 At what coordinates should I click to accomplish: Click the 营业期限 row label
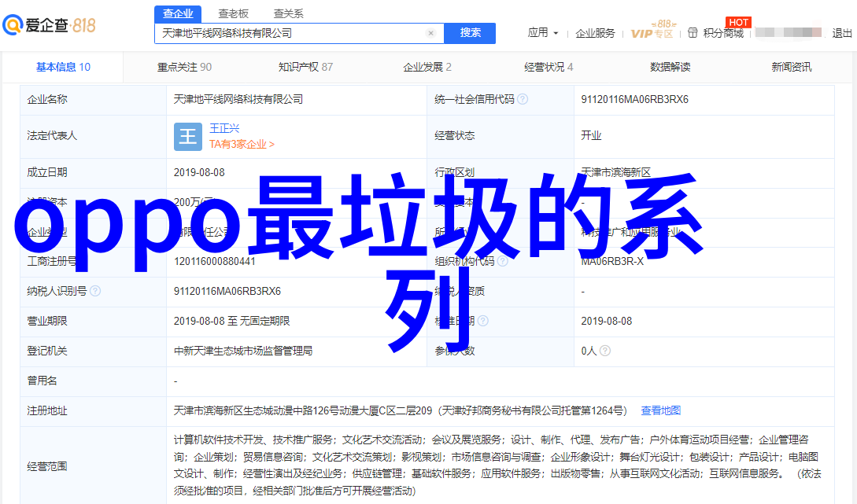click(x=47, y=321)
